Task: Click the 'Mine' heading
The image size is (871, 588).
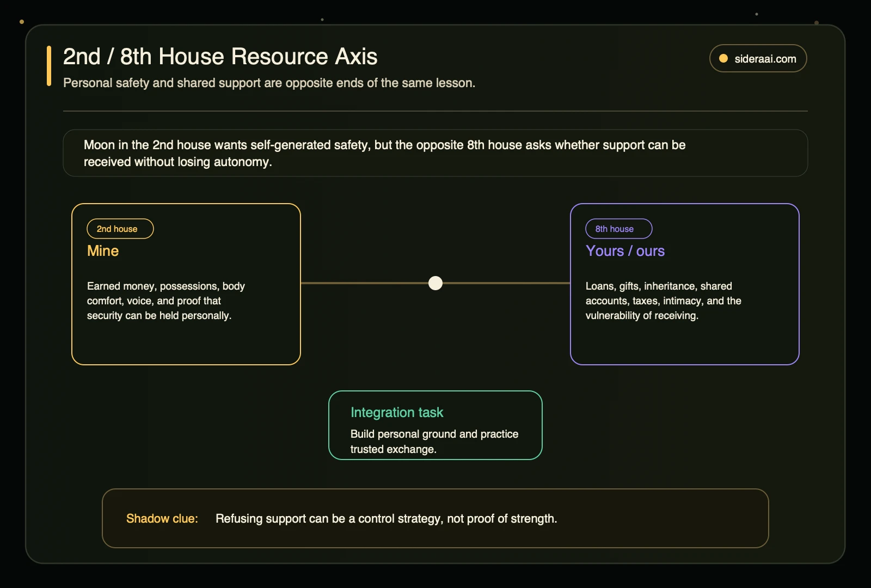Action: 103,251
